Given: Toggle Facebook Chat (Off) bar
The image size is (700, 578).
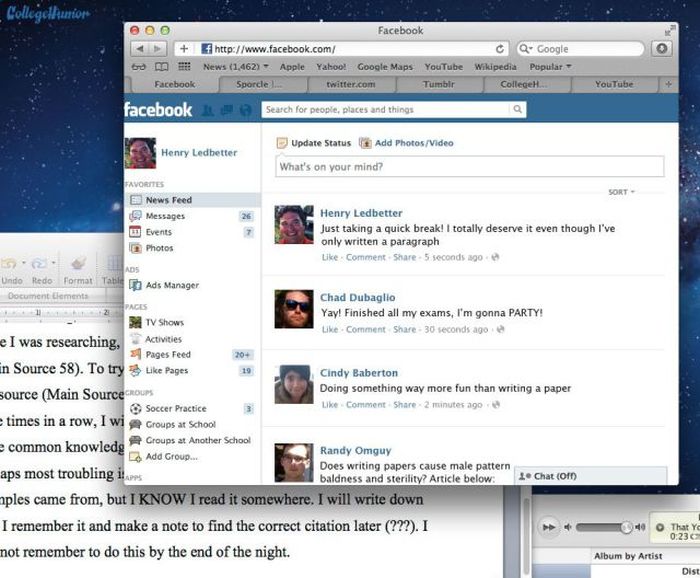Looking at the screenshot, I should [591, 476].
